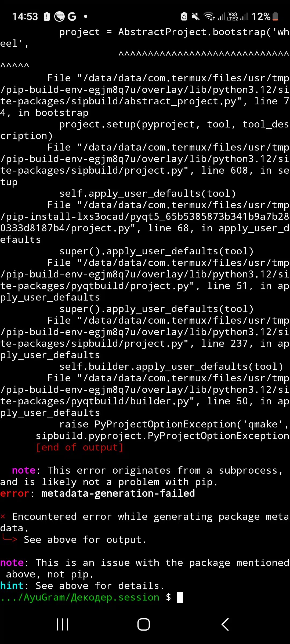
Task: Tap the battery icon in status bar
Action: (275, 17)
